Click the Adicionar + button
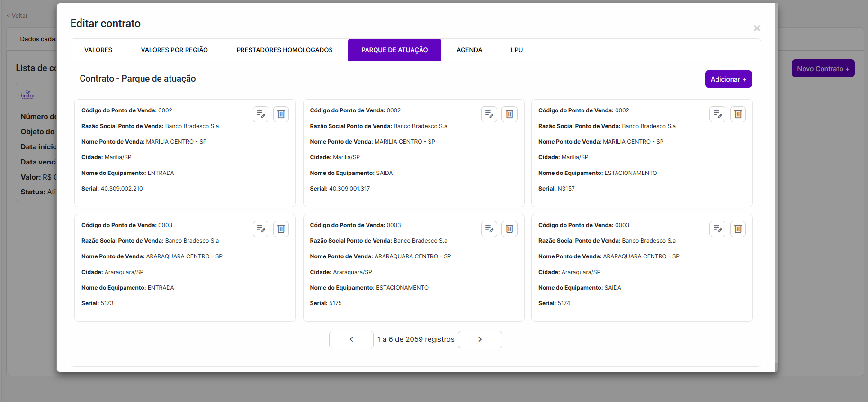Screen dimensions: 868x402 (728, 79)
